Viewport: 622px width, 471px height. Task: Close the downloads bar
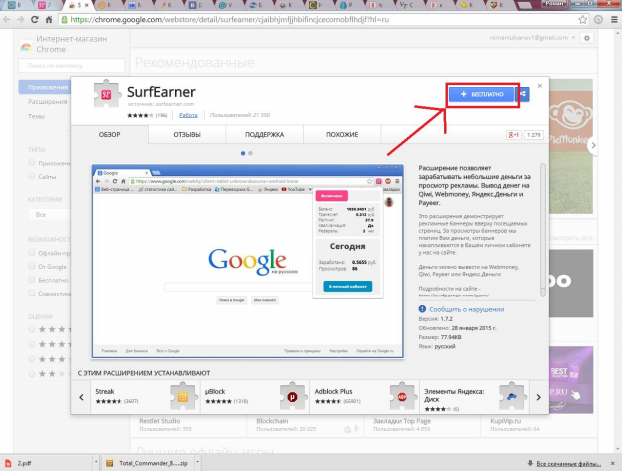612,463
